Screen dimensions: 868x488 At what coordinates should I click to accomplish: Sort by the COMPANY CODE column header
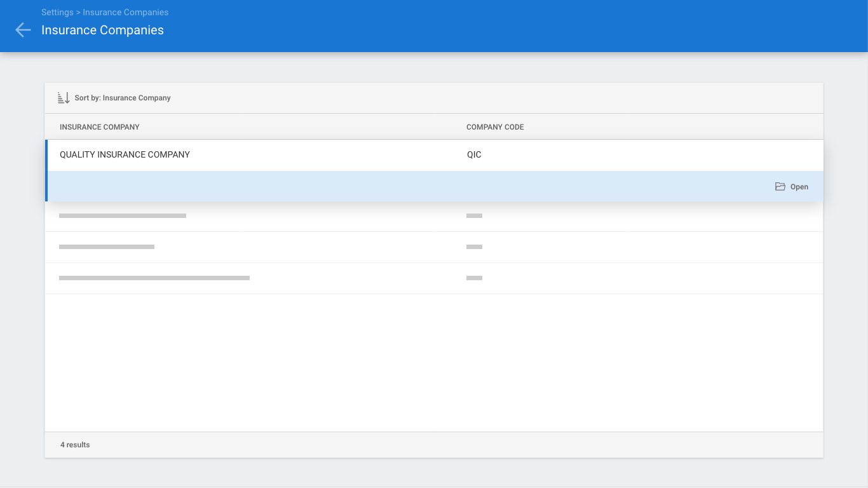pyautogui.click(x=495, y=127)
